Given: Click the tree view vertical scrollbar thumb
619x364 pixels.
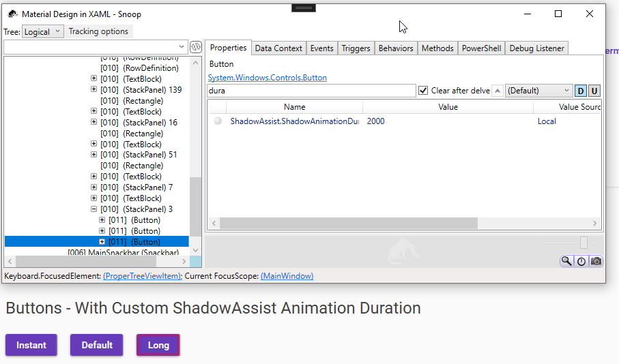Looking at the screenshot, I should click(195, 207).
